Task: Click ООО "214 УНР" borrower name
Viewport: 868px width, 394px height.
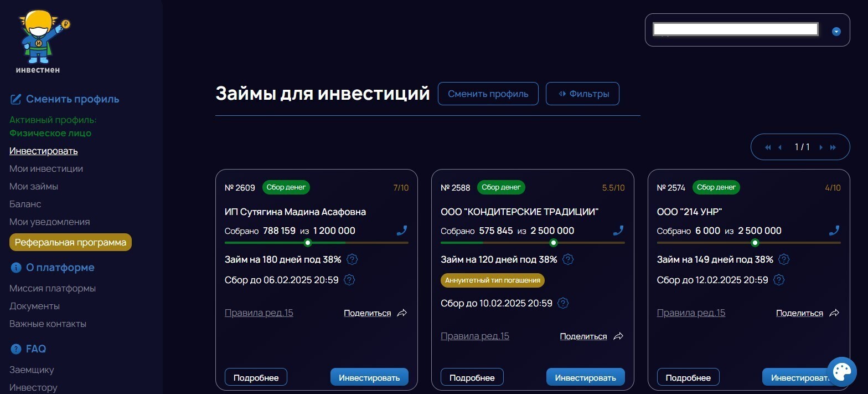Action: tap(690, 212)
